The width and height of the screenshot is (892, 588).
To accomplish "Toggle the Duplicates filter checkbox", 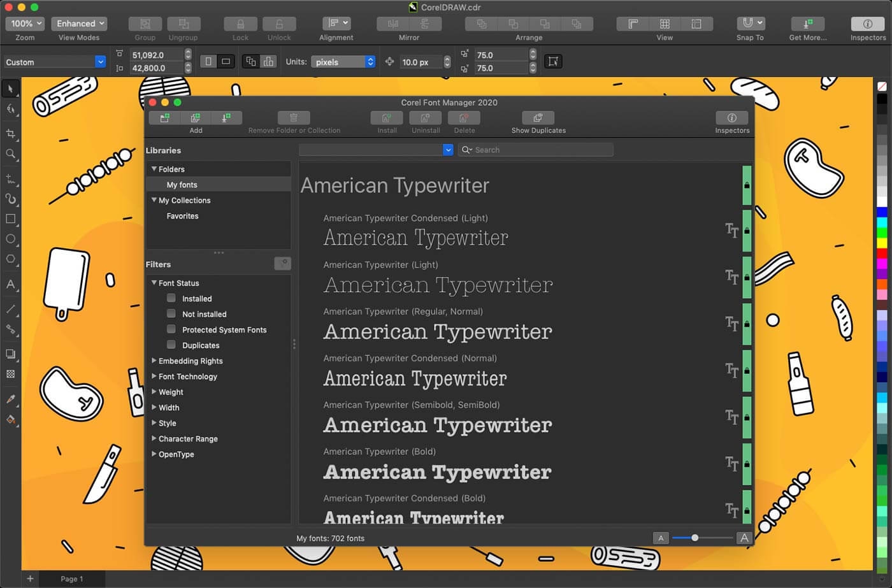I will pyautogui.click(x=171, y=345).
